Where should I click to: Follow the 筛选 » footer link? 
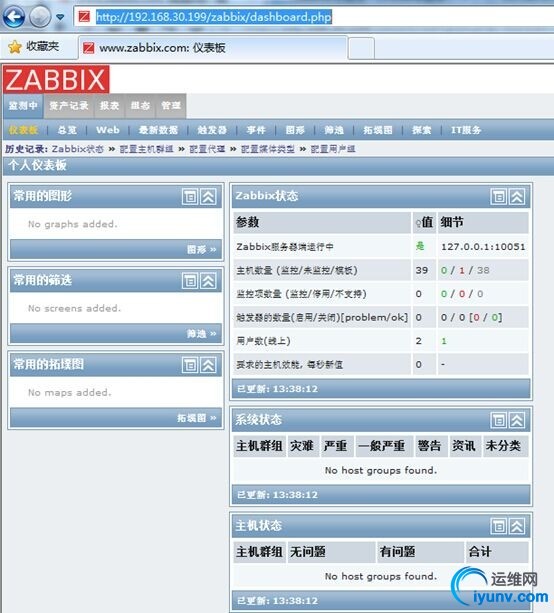(x=201, y=333)
